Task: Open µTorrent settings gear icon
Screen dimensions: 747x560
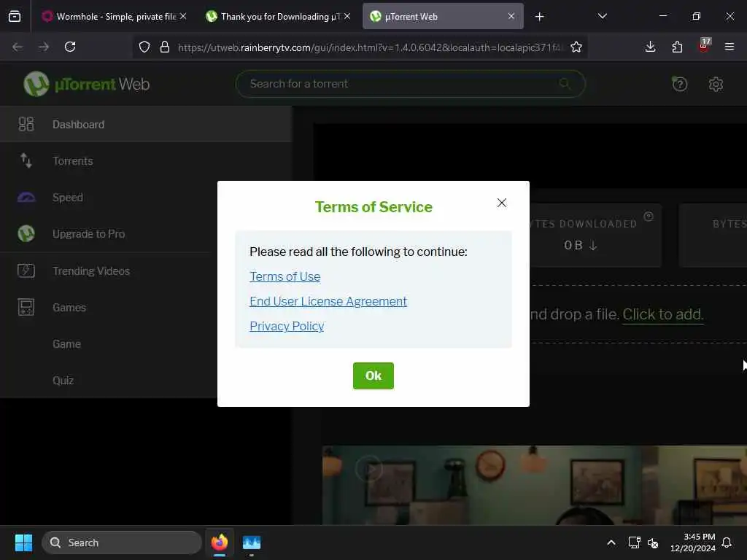Action: pos(716,85)
